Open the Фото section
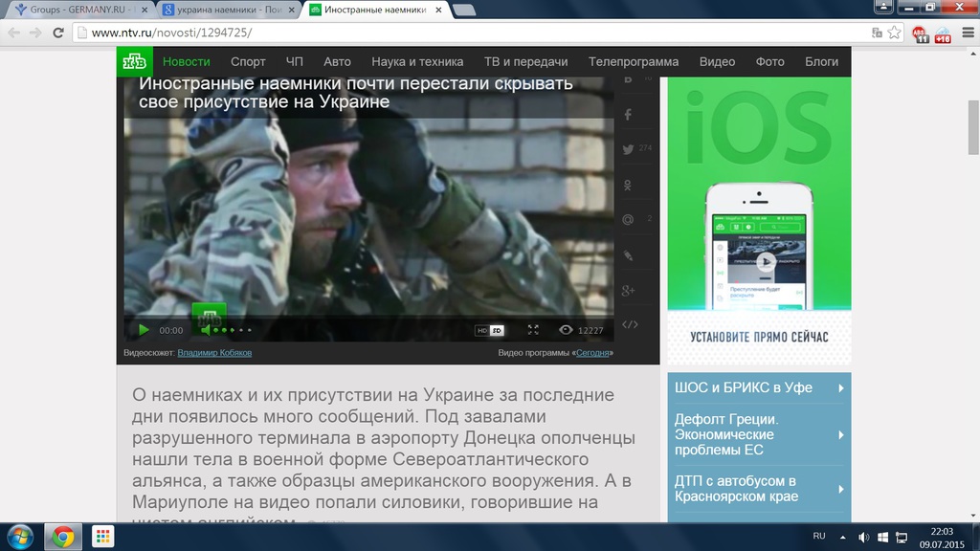The image size is (980, 551). pos(770,62)
